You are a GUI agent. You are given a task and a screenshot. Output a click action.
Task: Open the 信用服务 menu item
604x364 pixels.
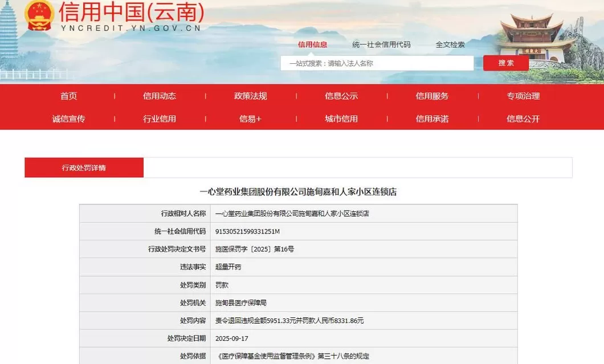click(x=432, y=96)
